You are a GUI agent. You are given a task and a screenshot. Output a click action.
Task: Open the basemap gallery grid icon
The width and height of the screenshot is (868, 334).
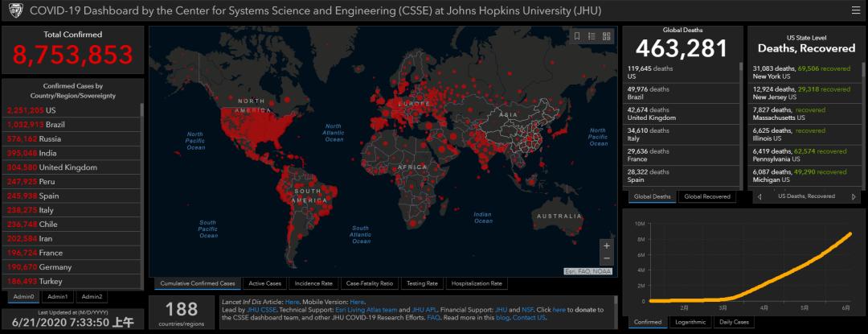(606, 36)
